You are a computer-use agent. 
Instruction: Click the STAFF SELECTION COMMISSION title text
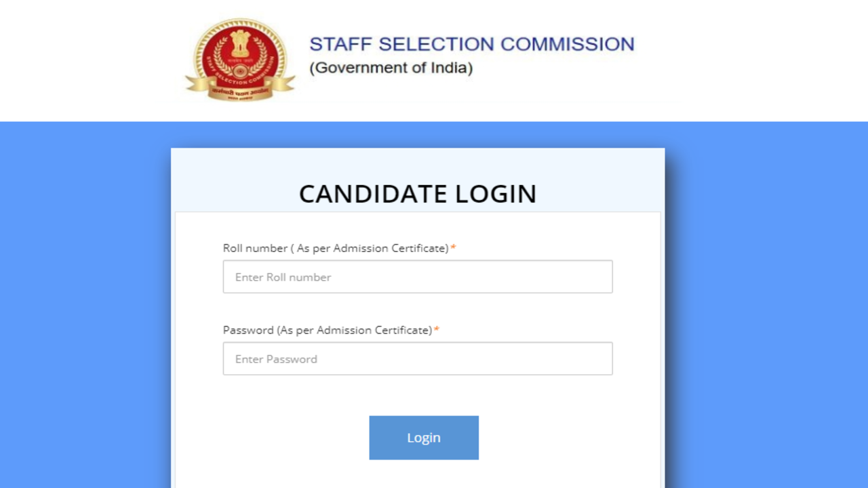471,45
